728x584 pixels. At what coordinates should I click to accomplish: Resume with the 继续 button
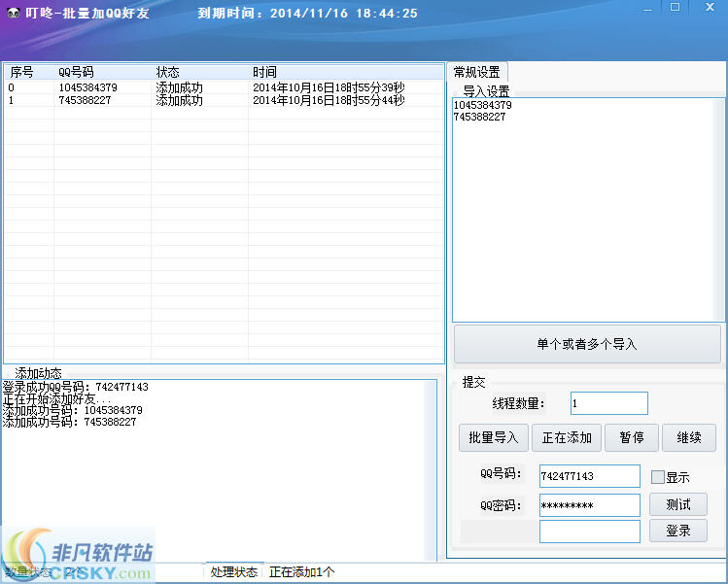[x=688, y=437]
